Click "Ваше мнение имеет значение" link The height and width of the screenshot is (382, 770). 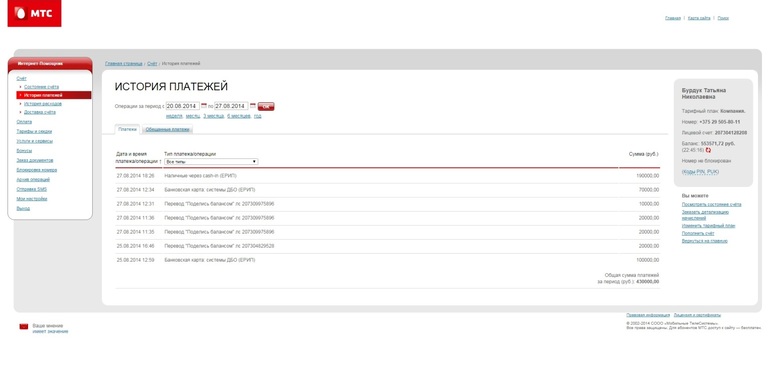(x=50, y=328)
